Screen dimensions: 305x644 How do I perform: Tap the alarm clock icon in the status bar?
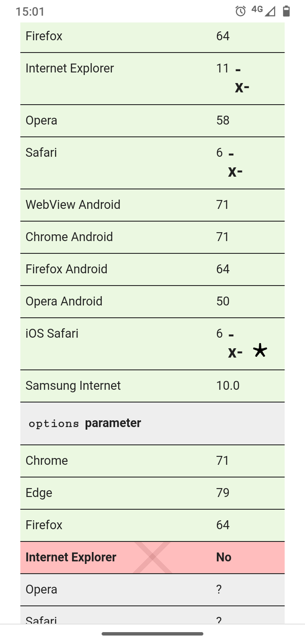[x=240, y=11]
